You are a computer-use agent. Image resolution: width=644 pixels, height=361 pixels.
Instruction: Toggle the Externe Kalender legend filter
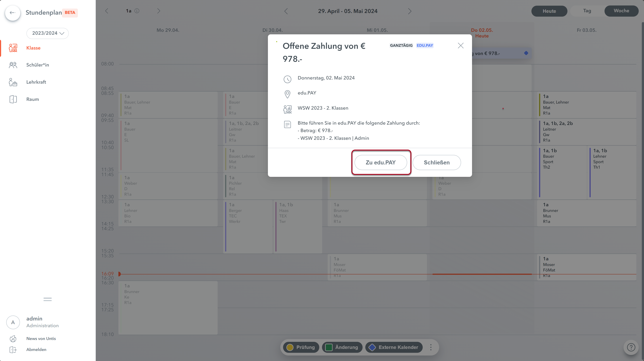click(x=394, y=347)
